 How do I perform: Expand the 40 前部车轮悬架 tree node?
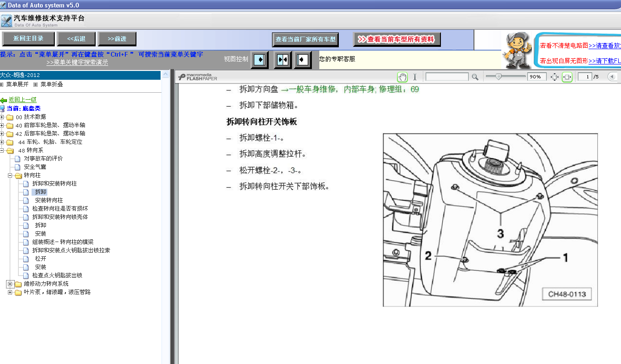[x=2, y=125]
